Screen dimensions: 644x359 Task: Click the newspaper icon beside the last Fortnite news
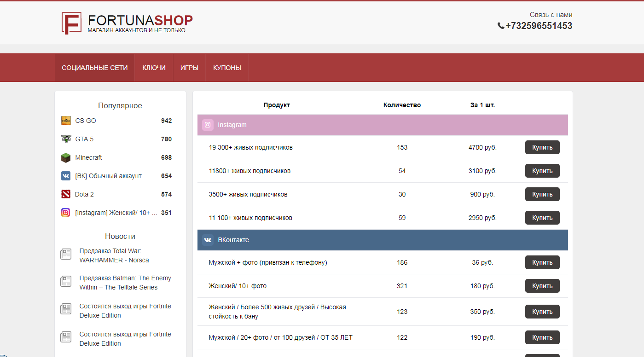(66, 337)
